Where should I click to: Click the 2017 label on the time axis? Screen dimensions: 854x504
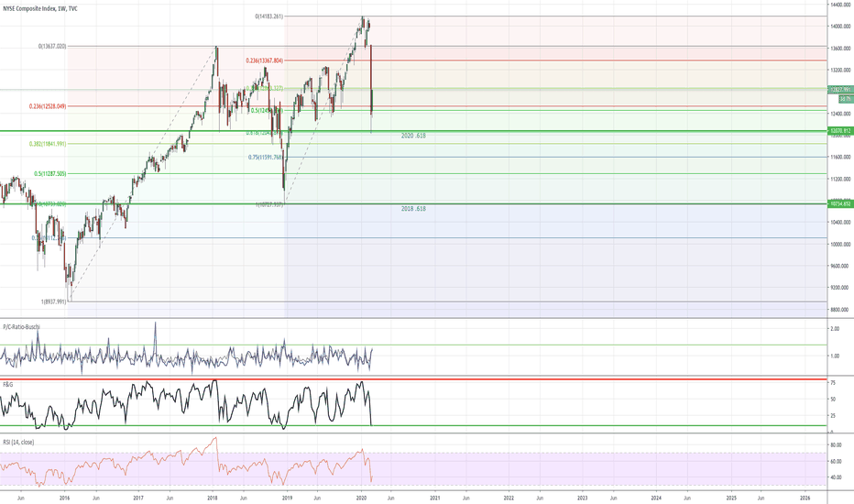tap(138, 498)
